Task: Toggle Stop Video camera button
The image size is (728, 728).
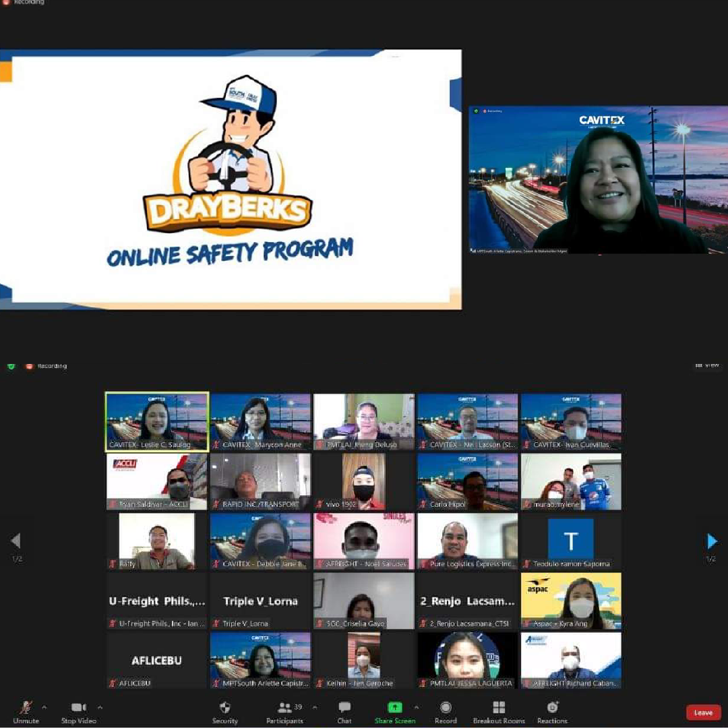Action: (78, 707)
